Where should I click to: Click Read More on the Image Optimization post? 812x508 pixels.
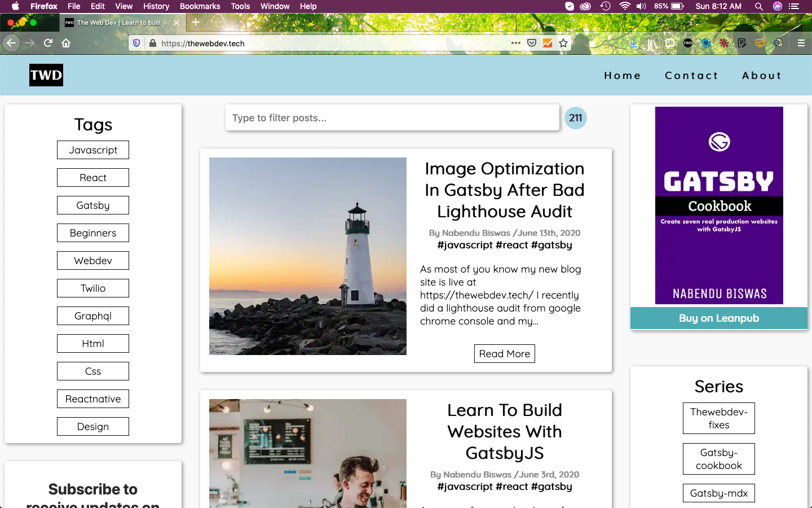coord(504,353)
